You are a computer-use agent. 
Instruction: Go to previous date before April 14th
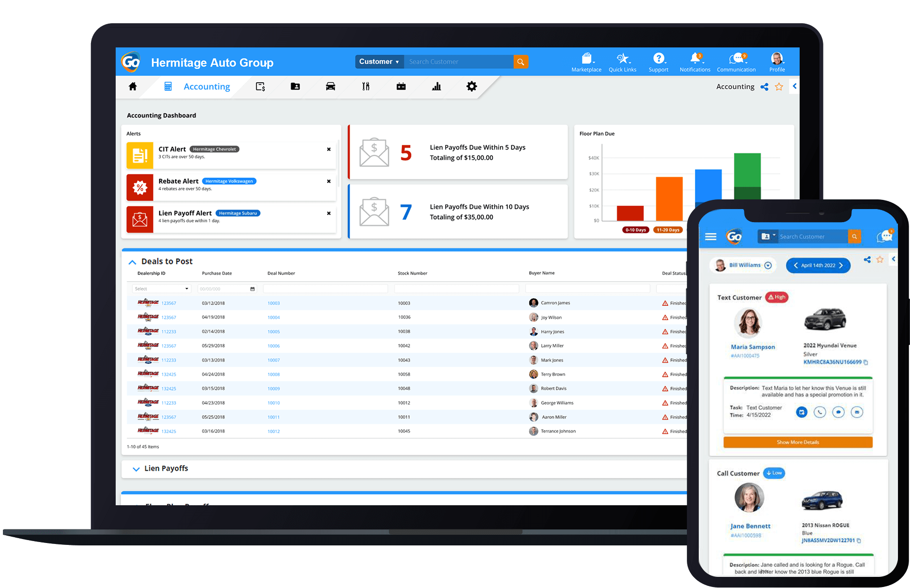[x=795, y=265]
